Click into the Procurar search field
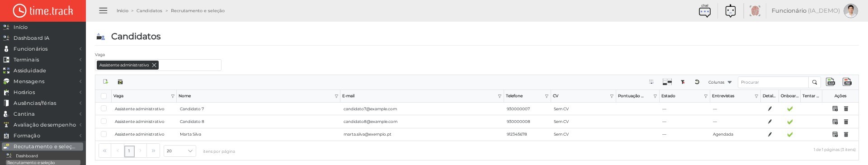This screenshot has height=165, width=868. point(773,82)
